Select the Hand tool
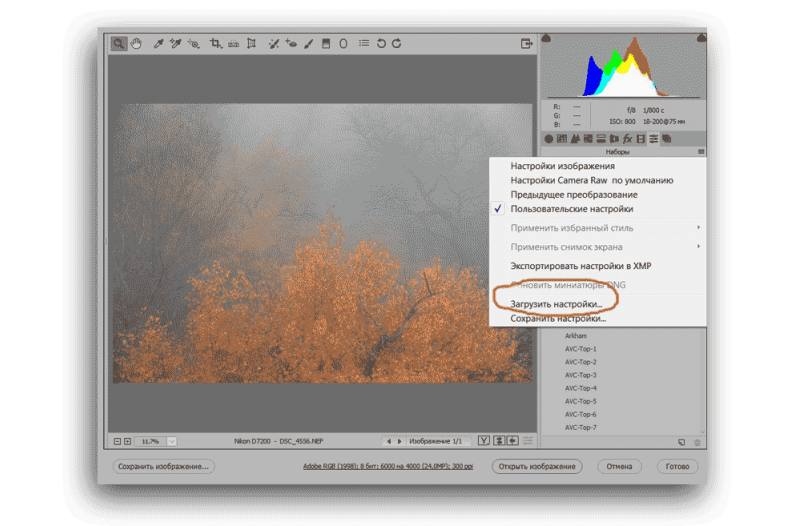 point(136,44)
